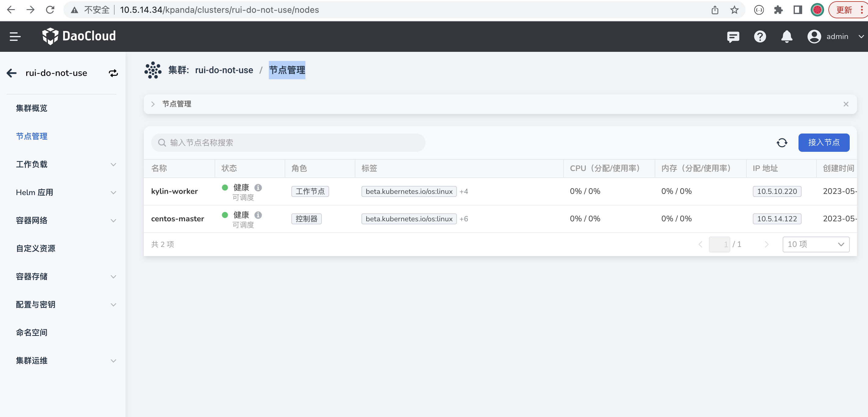The width and height of the screenshot is (868, 417).
Task: Open the 10 项 page size dropdown
Action: [816, 244]
